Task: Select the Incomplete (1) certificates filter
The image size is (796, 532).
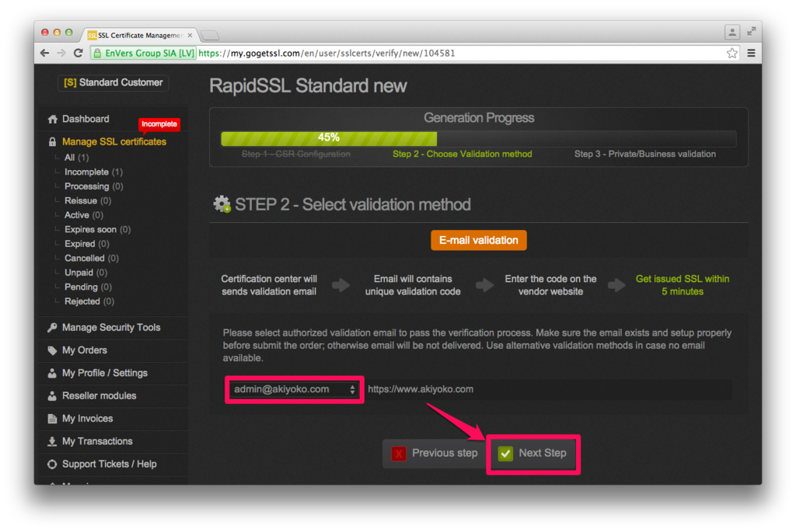Action: [x=93, y=172]
